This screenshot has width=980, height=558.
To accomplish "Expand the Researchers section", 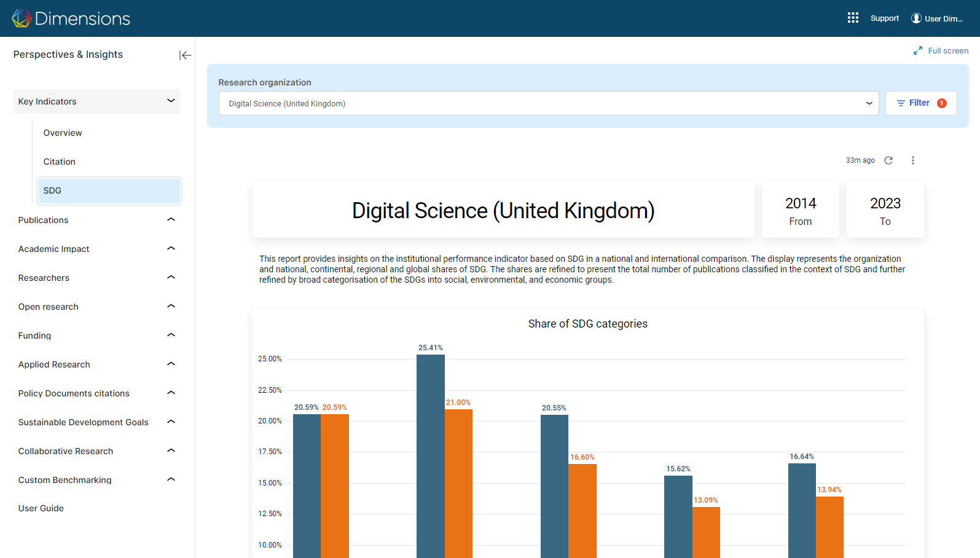I will click(96, 278).
